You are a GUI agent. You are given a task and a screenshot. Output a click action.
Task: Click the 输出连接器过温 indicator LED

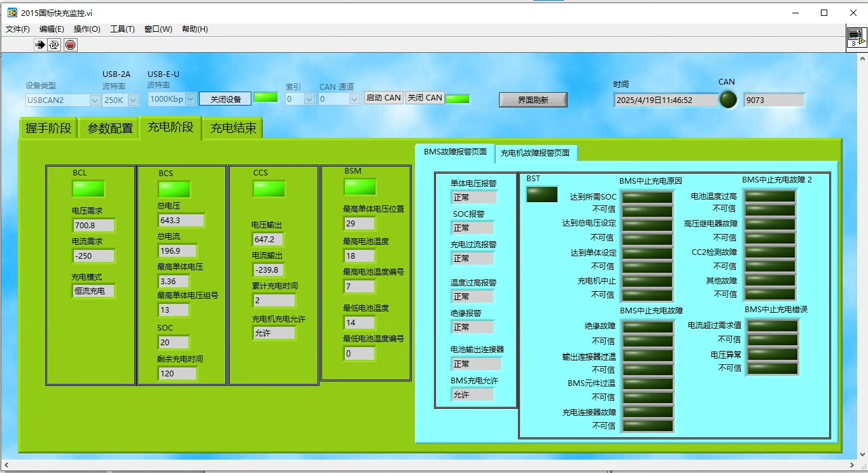[647, 356]
